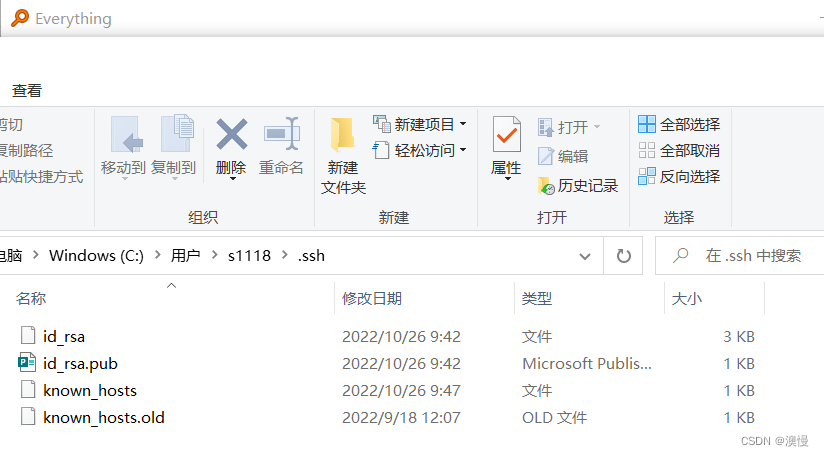Click the id_rsa.pub Publisher file icon
The image size is (824, 456).
27,362
